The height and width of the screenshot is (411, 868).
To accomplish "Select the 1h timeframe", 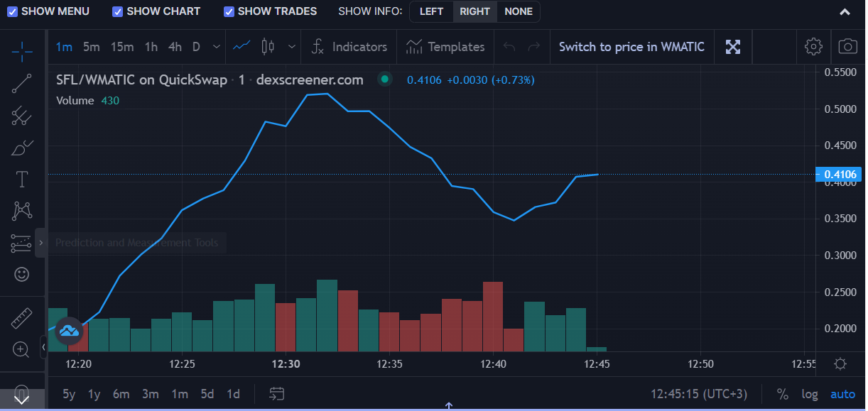I will tap(151, 47).
